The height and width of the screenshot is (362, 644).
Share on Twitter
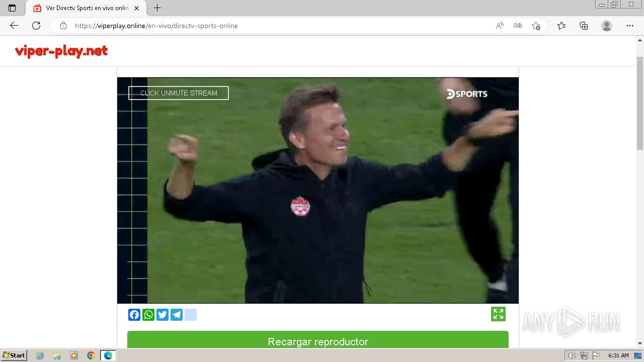(x=163, y=315)
